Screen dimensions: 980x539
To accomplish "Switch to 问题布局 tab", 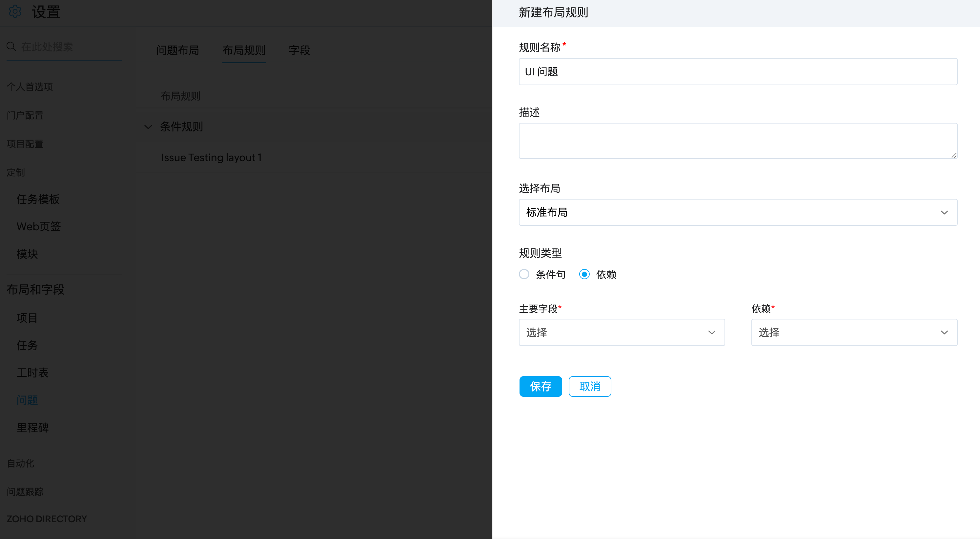I will tap(178, 50).
